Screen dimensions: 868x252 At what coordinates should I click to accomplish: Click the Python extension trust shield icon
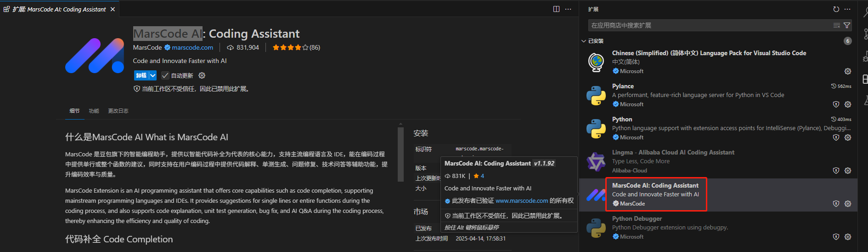tap(836, 137)
